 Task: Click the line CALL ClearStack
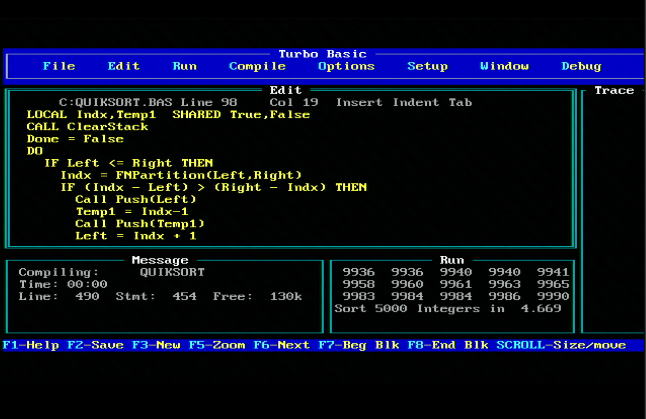click(87, 126)
